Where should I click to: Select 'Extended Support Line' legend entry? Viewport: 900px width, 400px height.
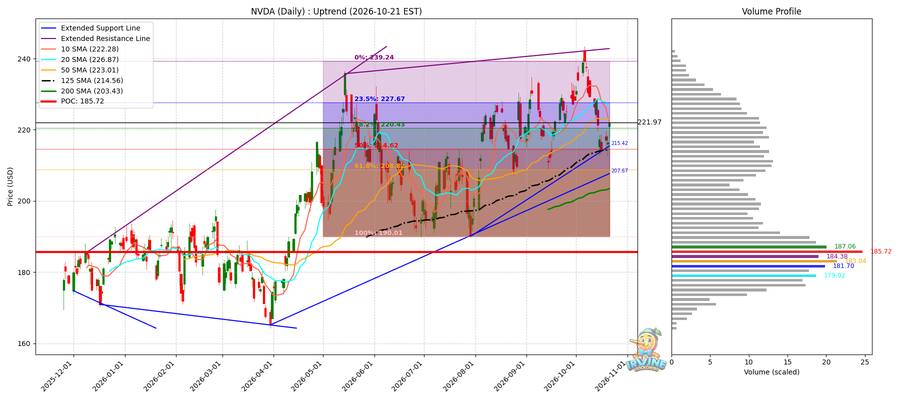(x=100, y=28)
